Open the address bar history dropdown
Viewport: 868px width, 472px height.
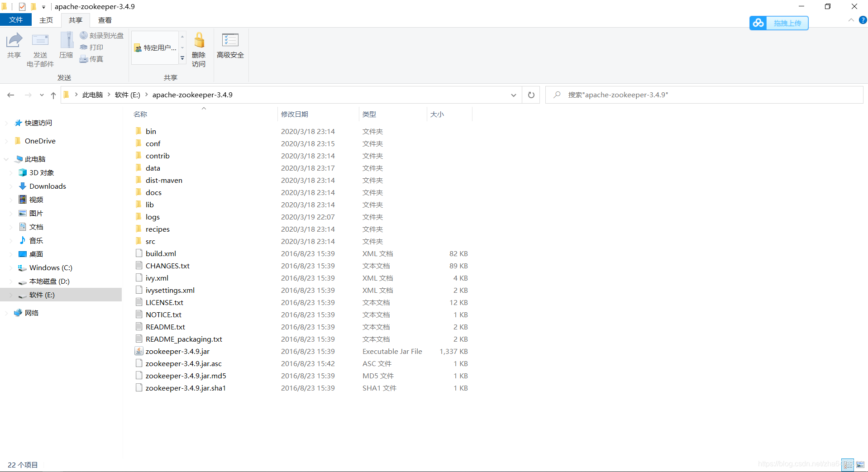(x=514, y=95)
